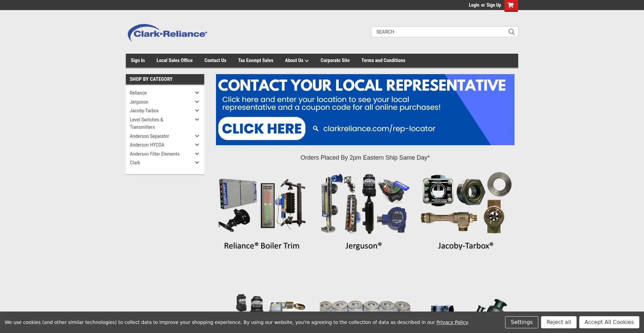Reject all cookies
Image resolution: width=644 pixels, height=333 pixels.
(x=558, y=322)
